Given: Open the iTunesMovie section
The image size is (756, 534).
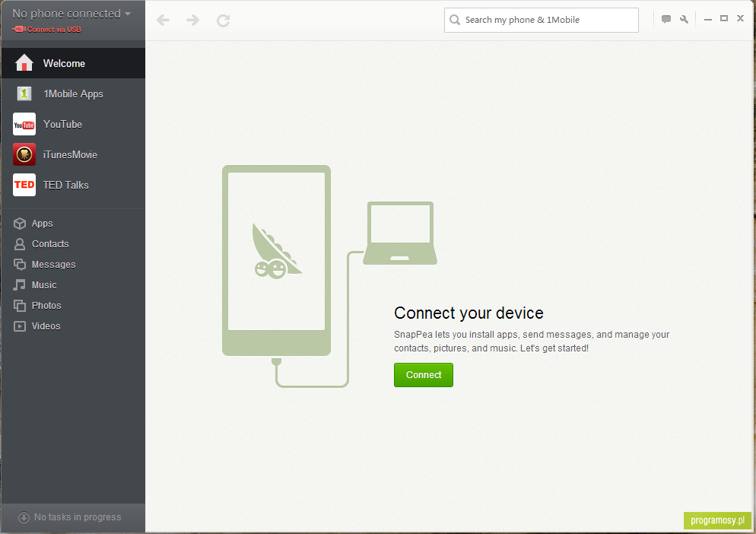Looking at the screenshot, I should (73, 154).
